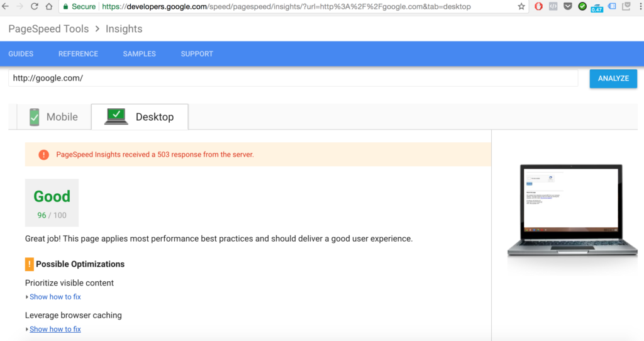Open the Reference menu item

[x=78, y=54]
